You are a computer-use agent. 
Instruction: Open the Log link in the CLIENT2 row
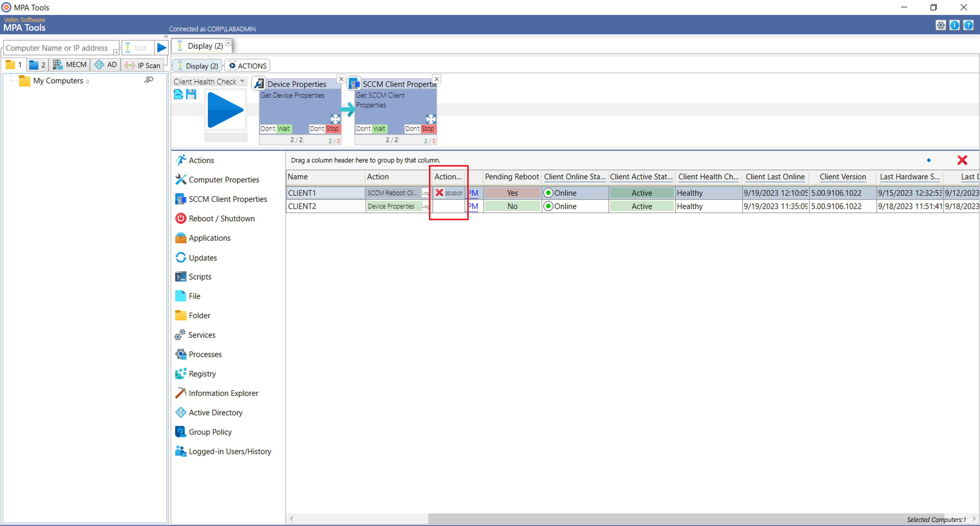426,206
